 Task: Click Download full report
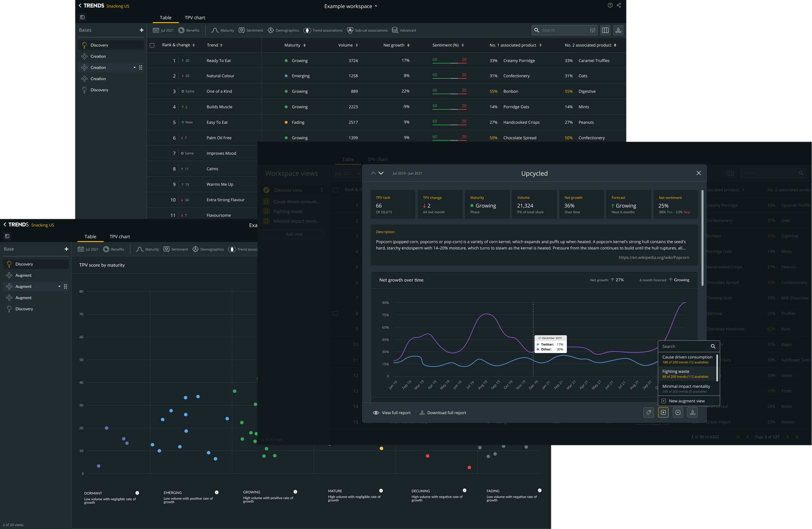[x=443, y=413]
